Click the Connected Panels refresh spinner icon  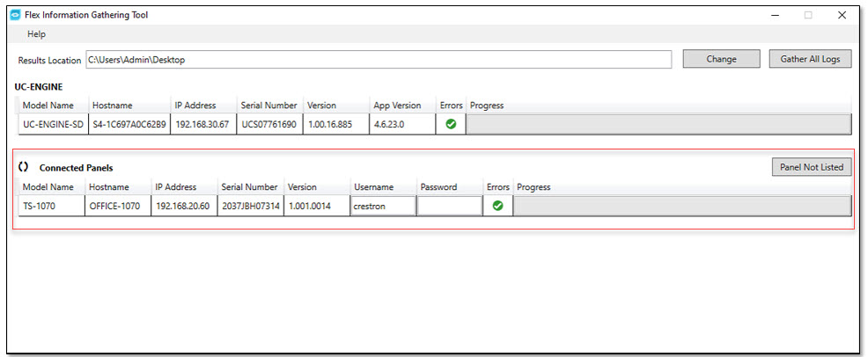tap(24, 167)
